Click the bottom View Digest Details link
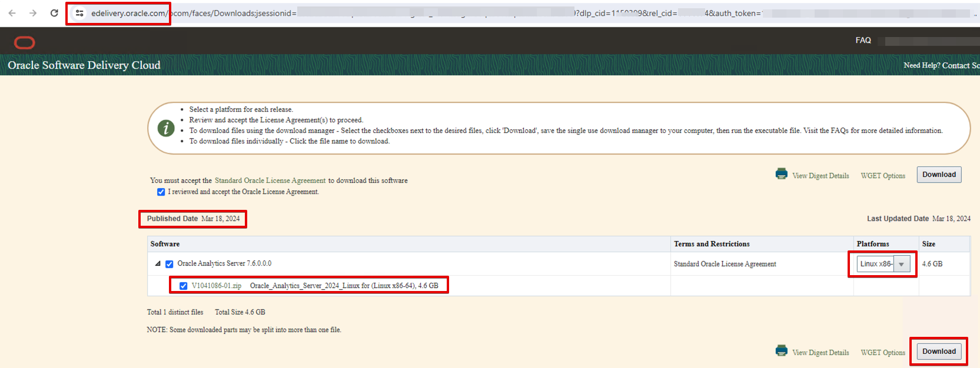Viewport: 980px width, 368px height. point(820,353)
